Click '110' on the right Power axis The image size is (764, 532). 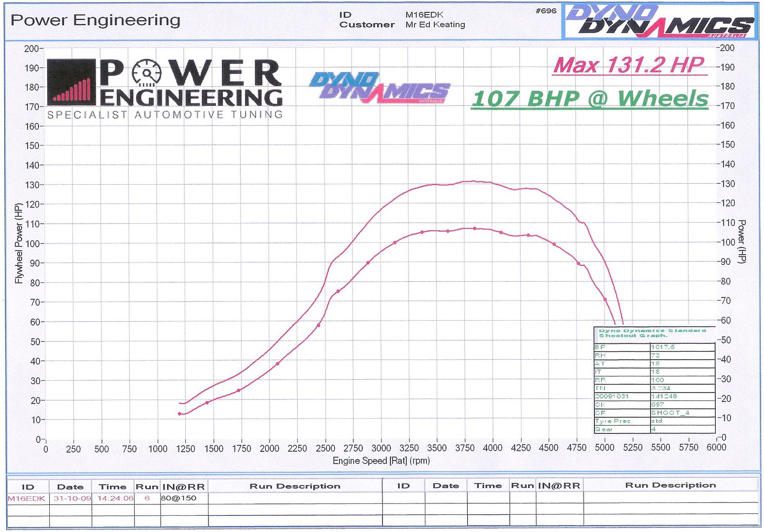pyautogui.click(x=728, y=223)
